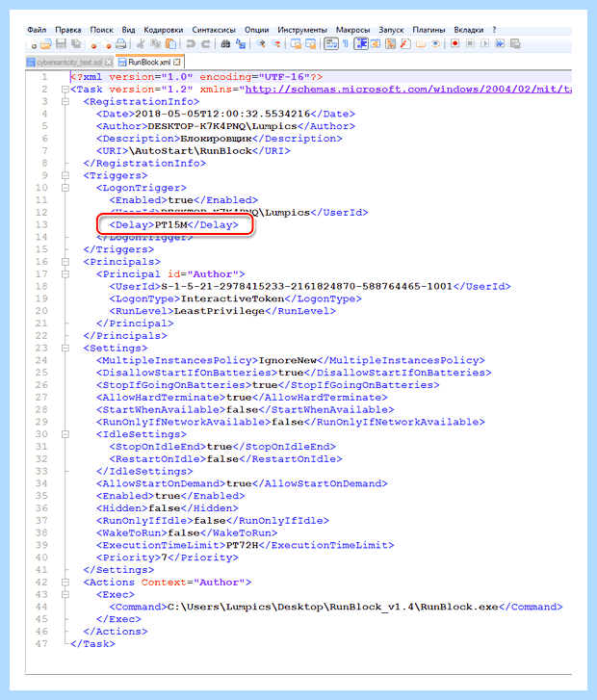The height and width of the screenshot is (700, 597).
Task: Toggle Word Wrap toolbar button
Action: [331, 43]
